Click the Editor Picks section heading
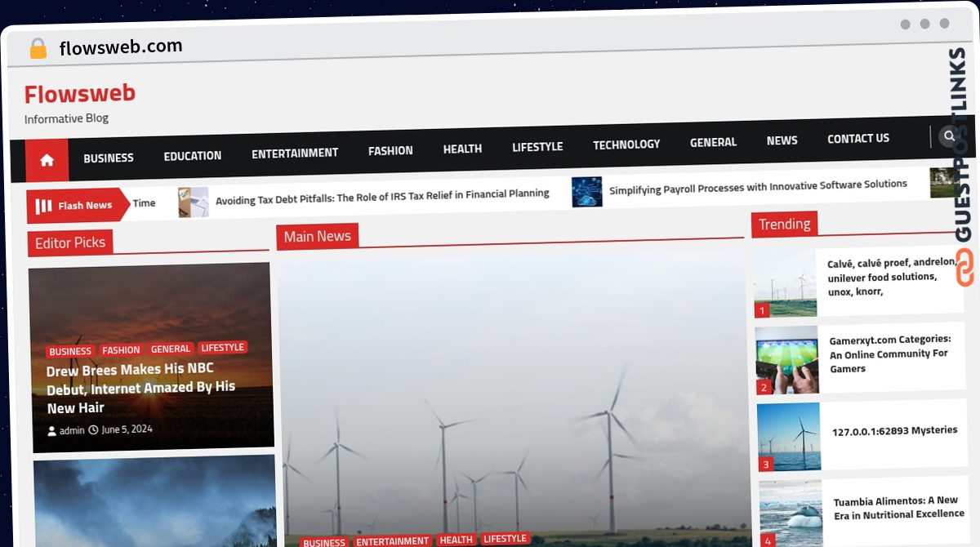This screenshot has height=547, width=980. (70, 242)
